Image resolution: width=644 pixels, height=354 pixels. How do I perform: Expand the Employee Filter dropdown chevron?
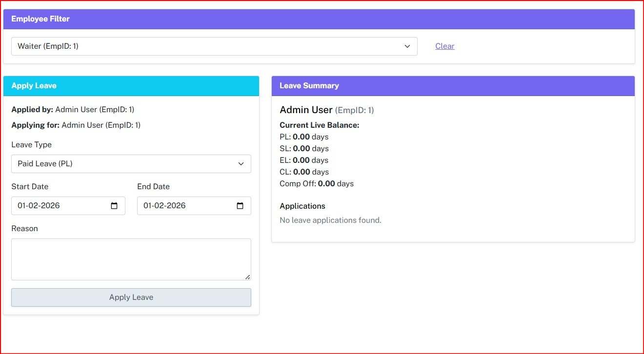pyautogui.click(x=407, y=46)
